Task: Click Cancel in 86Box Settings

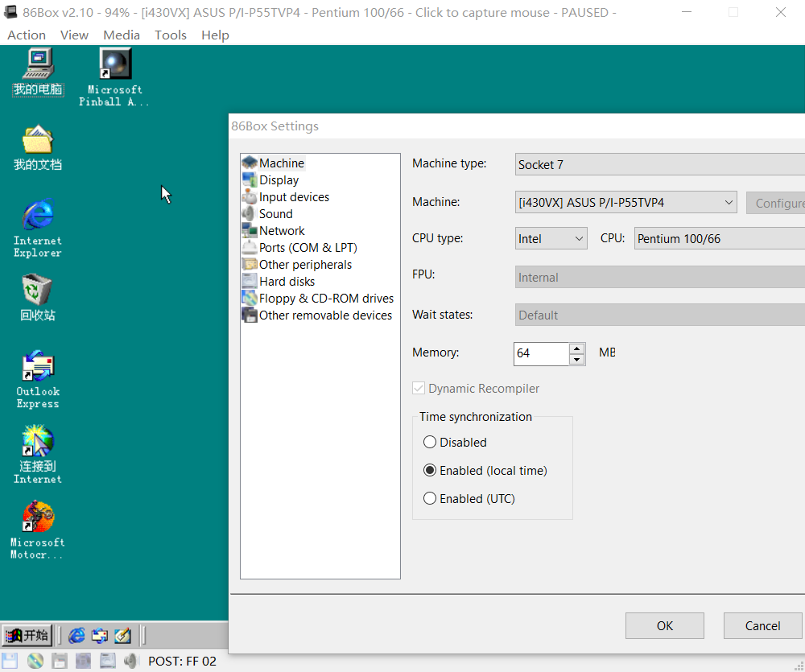Action: [763, 626]
